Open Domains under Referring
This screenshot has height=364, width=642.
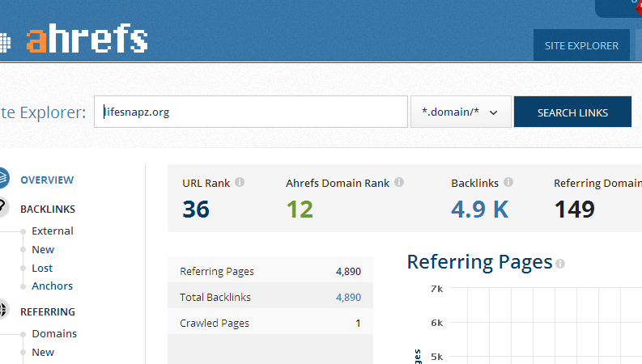54,333
